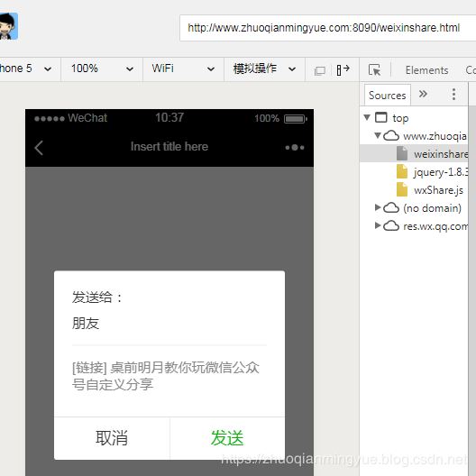
Task: Click the 朋友 recipient text
Action: pyautogui.click(x=86, y=324)
